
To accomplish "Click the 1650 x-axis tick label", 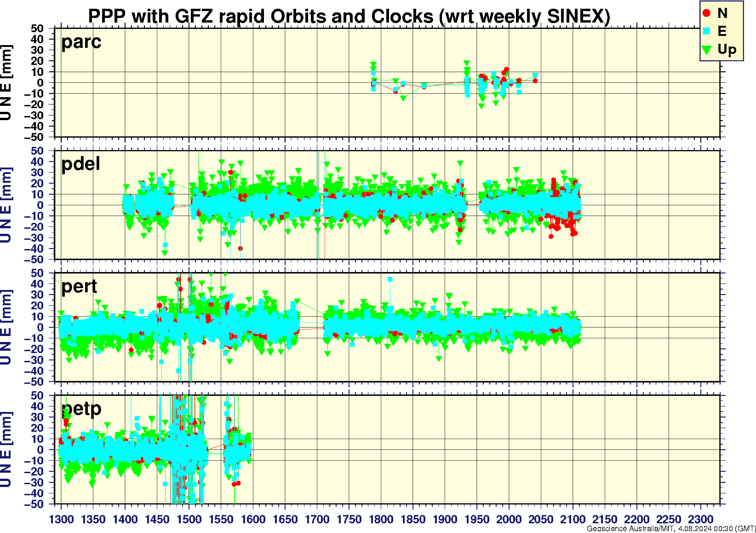I will pyautogui.click(x=285, y=519).
